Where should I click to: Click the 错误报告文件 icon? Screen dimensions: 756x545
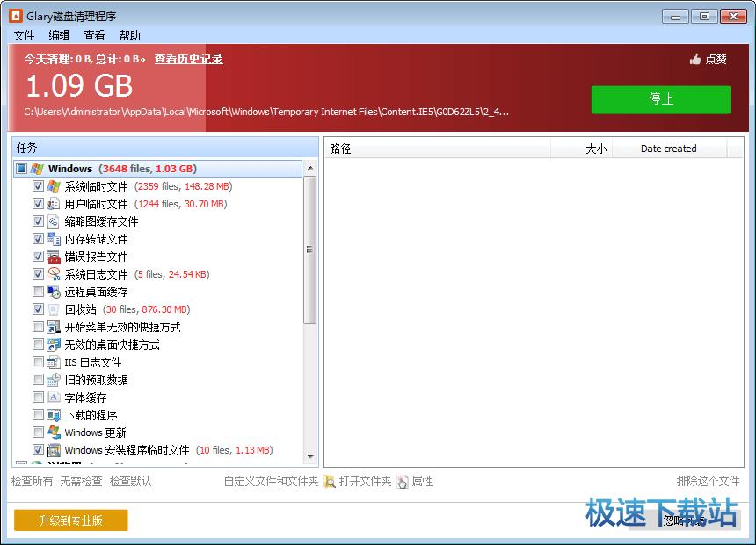[x=54, y=257]
